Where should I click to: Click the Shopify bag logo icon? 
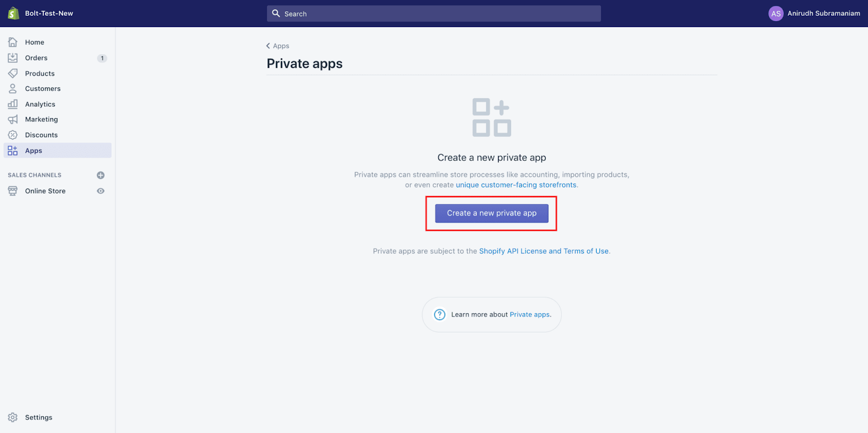point(14,14)
